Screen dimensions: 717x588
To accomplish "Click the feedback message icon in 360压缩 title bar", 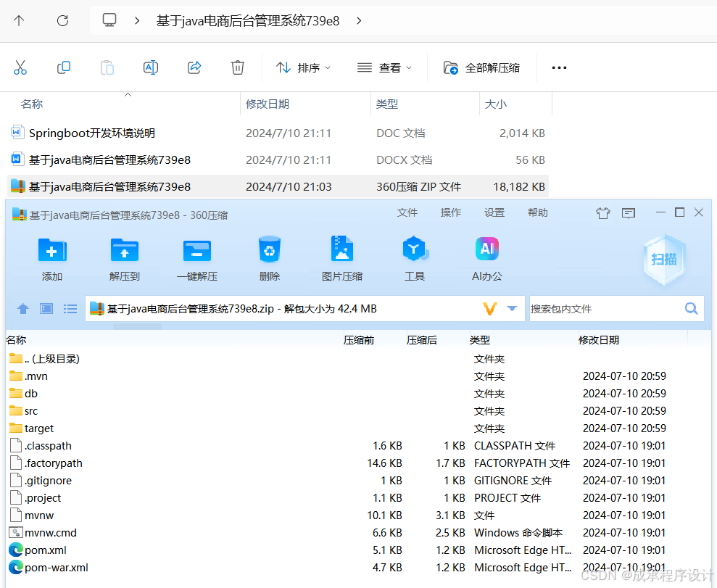I will click(x=629, y=213).
